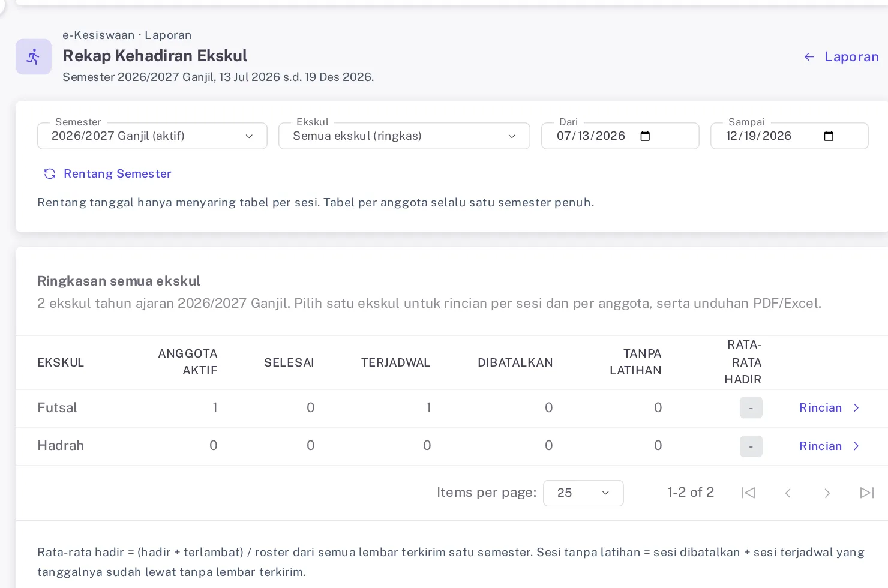Open the Dari date calendar picker icon
The width and height of the screenshot is (888, 588).
click(646, 136)
